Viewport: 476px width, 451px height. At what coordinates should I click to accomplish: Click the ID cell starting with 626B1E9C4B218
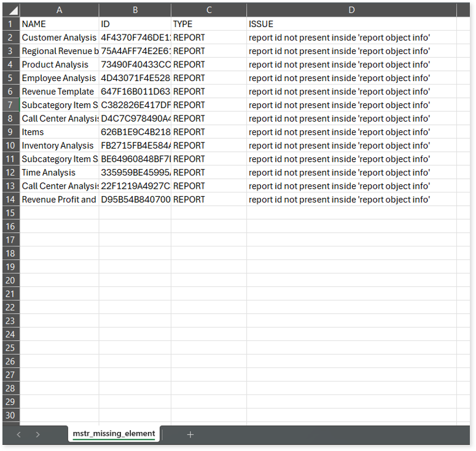pyautogui.click(x=135, y=132)
